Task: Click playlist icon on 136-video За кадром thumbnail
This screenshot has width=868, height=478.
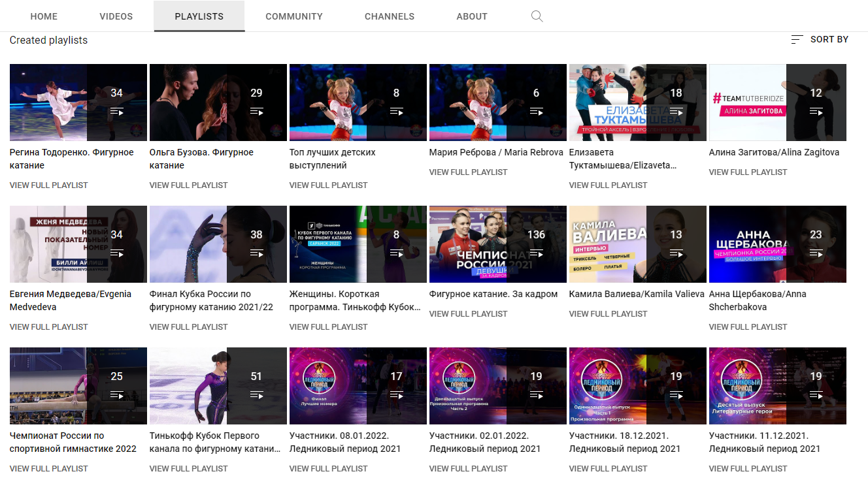Action: 536,253
